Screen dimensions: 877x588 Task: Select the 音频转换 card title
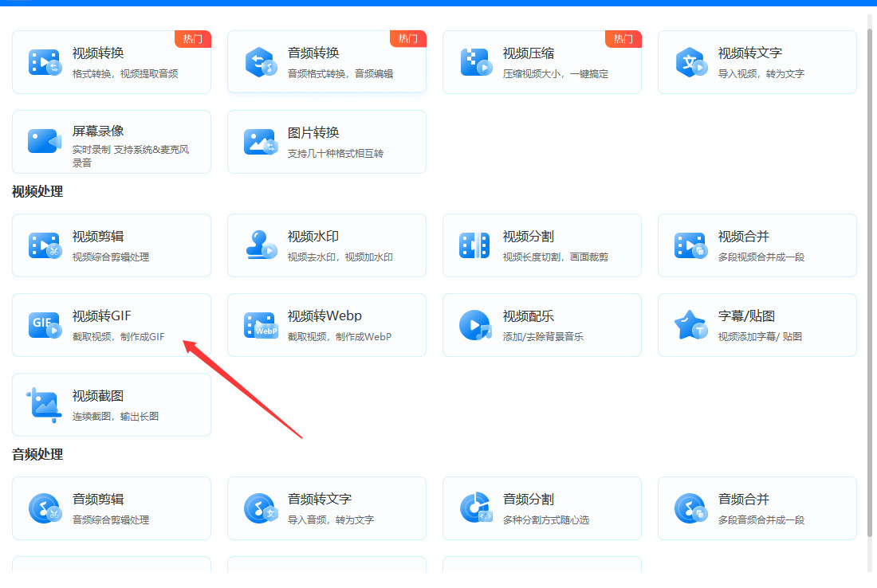pos(313,53)
